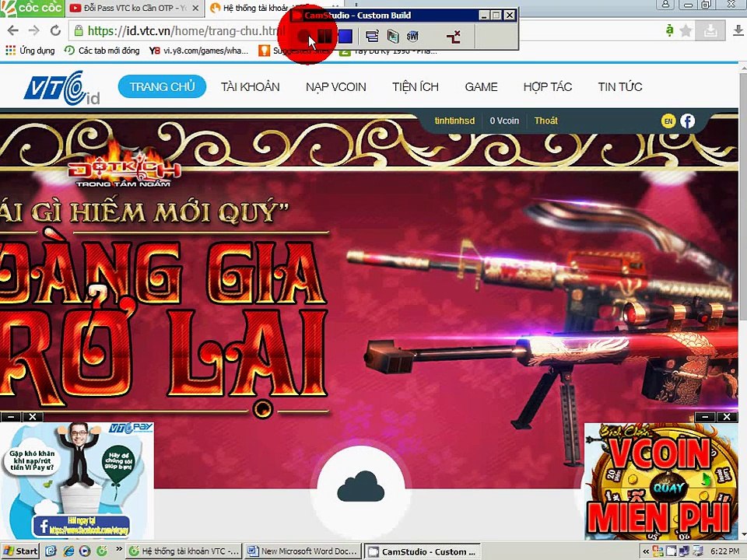The height and width of the screenshot is (560, 747).
Task: Pause recording in CamStudio toolbar
Action: pos(324,37)
